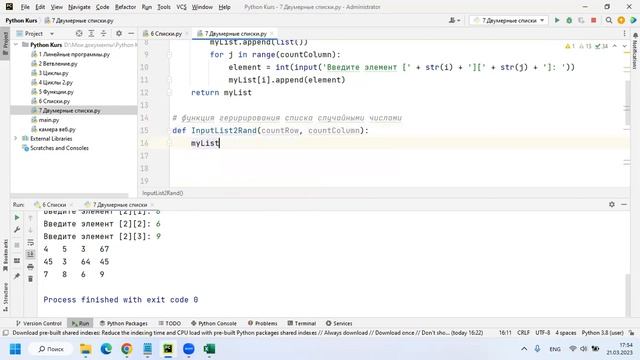This screenshot has height=360, width=640.
Task: Click UTF-8 encoding in status bar
Action: (542, 333)
